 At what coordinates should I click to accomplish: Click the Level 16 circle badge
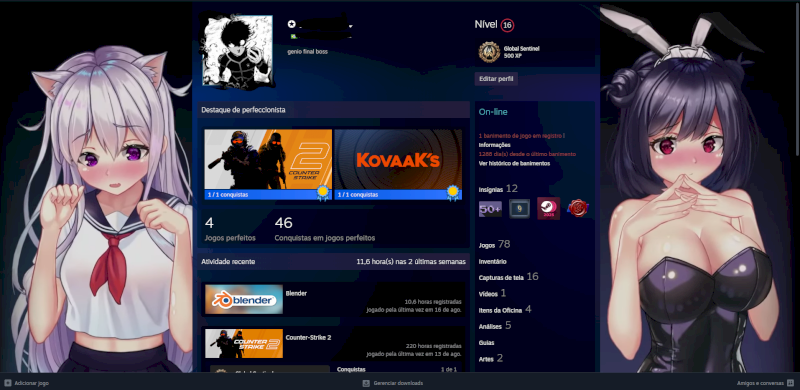[507, 25]
